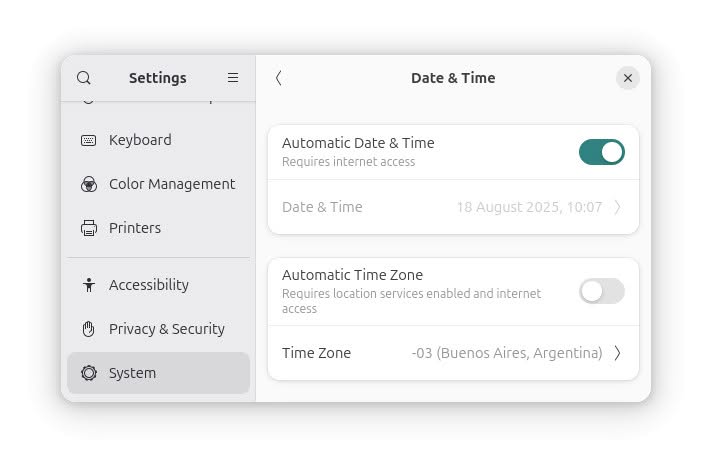
Task: Click the Time Zone row label
Action: [316, 353]
